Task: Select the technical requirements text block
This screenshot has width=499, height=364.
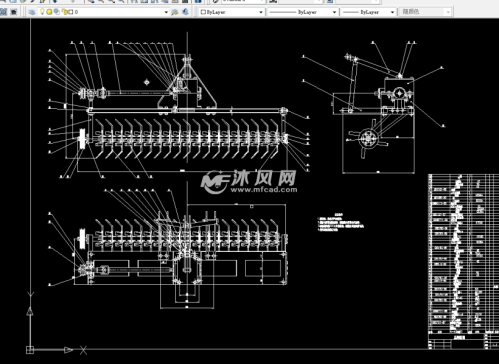Action: (x=341, y=222)
